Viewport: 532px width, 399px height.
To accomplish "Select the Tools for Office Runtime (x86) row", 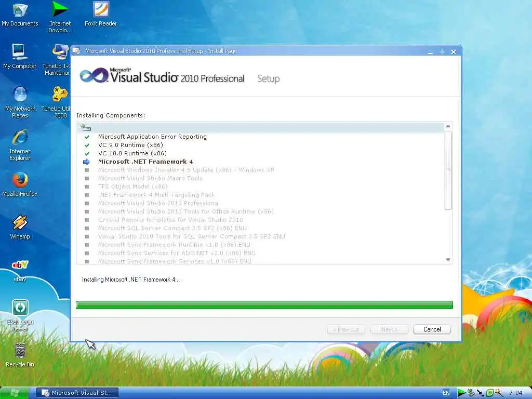I will pyautogui.click(x=260, y=212).
